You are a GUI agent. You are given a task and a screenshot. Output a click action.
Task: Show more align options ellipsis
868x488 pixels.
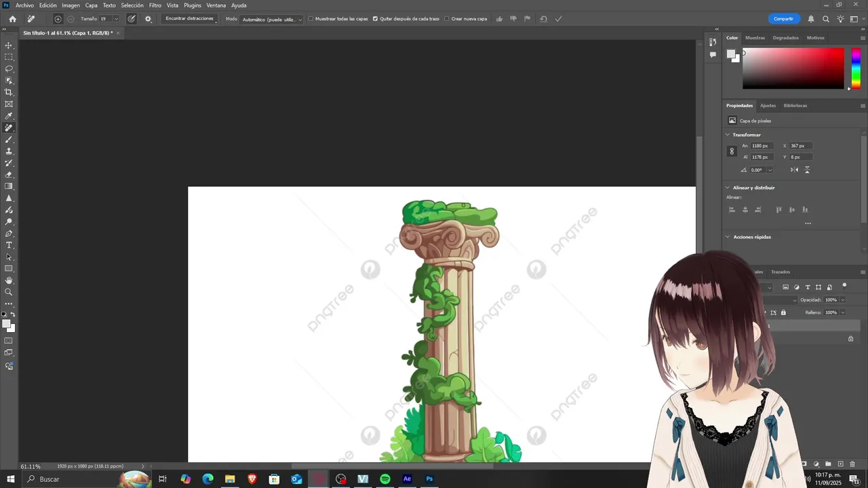pyautogui.click(x=808, y=224)
